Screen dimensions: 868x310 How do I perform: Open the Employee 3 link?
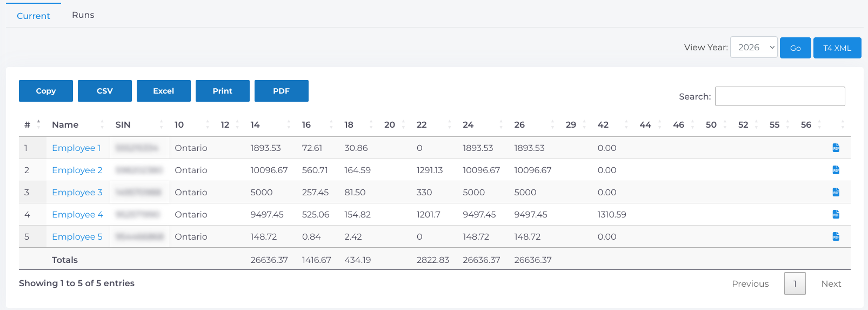77,192
